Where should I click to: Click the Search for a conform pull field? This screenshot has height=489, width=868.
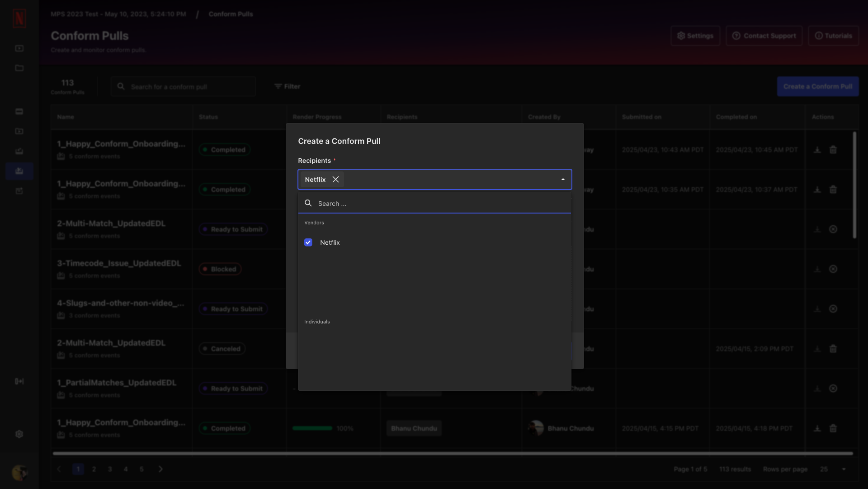coord(183,86)
